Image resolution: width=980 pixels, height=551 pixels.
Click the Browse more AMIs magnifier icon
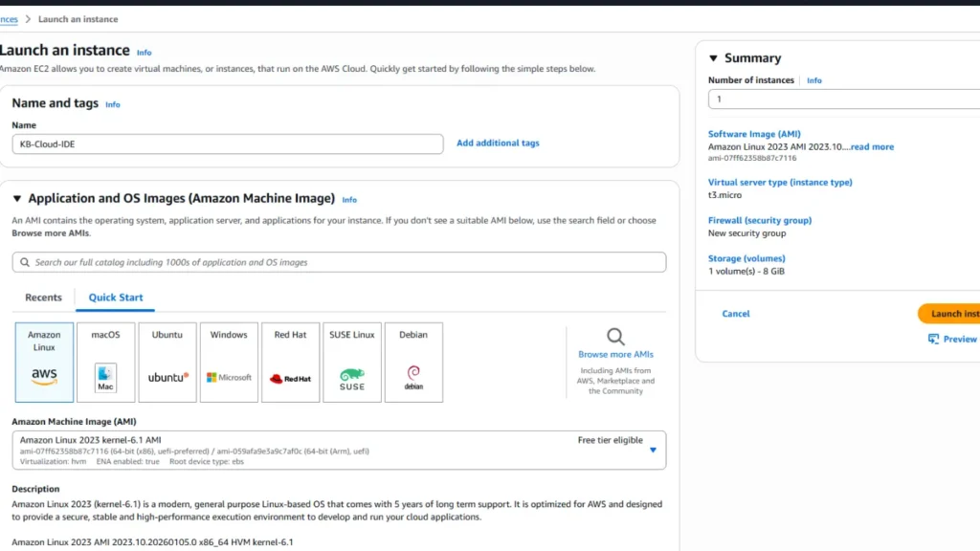(x=615, y=337)
